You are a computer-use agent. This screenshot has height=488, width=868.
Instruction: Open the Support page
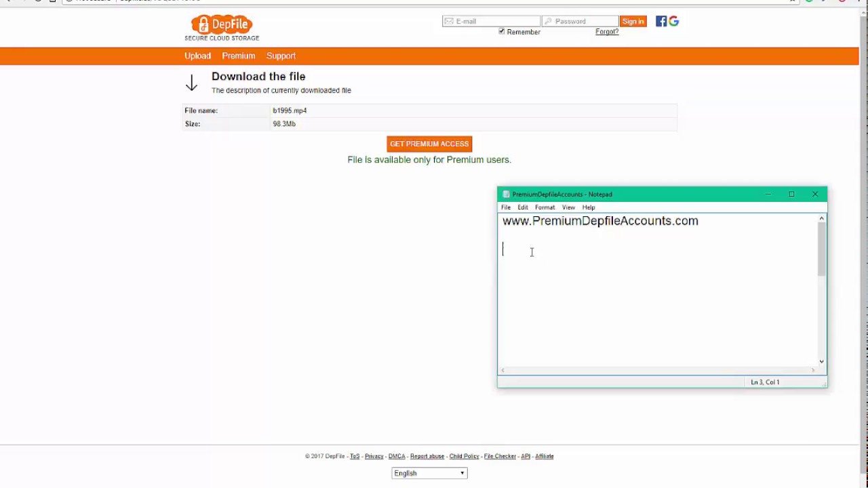(281, 56)
